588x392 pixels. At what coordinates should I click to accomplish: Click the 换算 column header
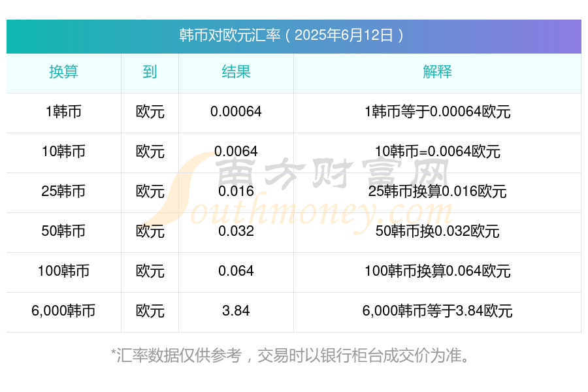[x=64, y=72]
